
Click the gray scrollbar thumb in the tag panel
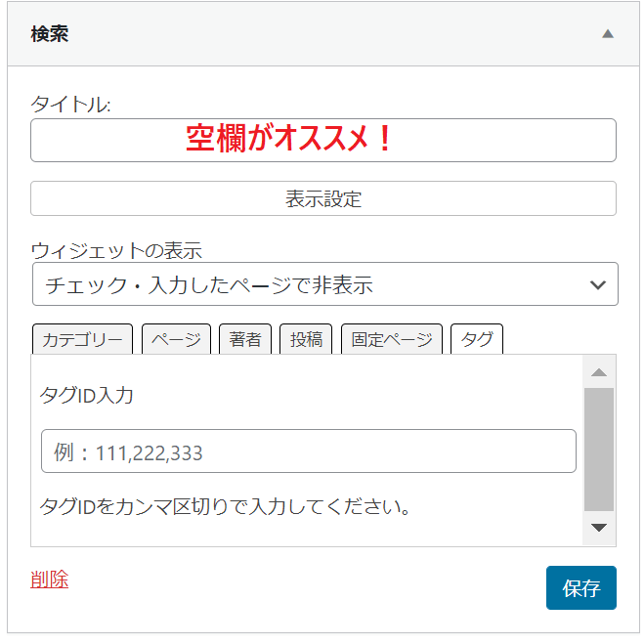pos(599,450)
